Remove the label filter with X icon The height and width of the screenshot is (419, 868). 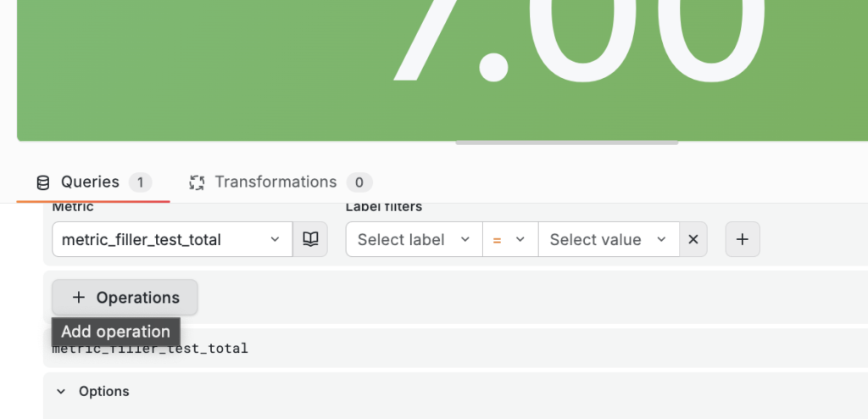(x=693, y=239)
